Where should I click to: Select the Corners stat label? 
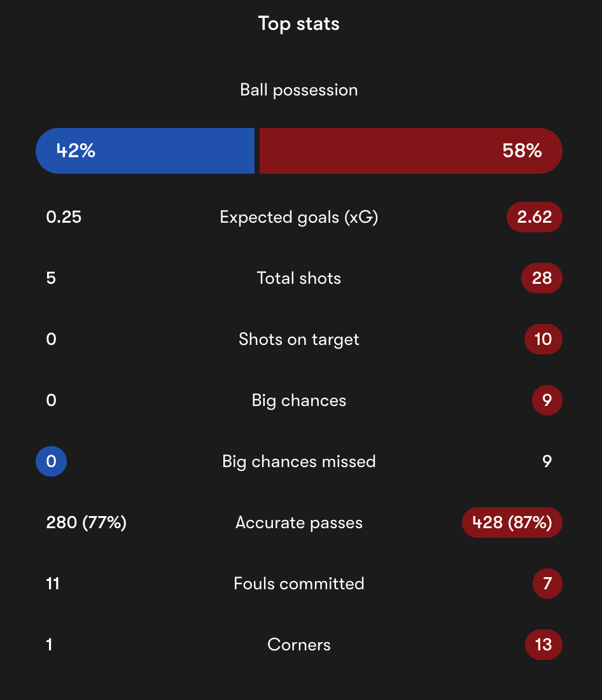pyautogui.click(x=298, y=645)
